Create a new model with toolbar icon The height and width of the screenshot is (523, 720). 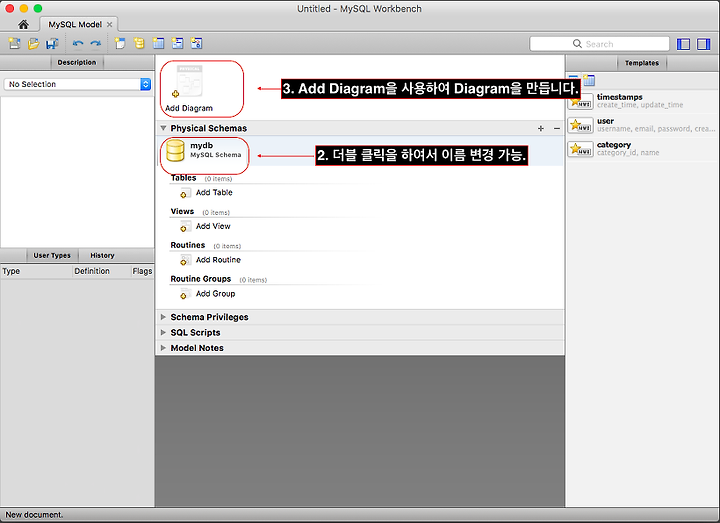pos(15,44)
